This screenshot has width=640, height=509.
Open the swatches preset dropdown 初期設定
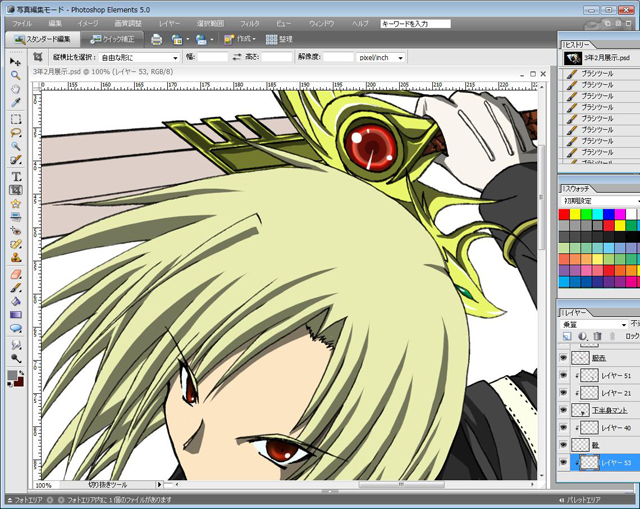pos(600,201)
